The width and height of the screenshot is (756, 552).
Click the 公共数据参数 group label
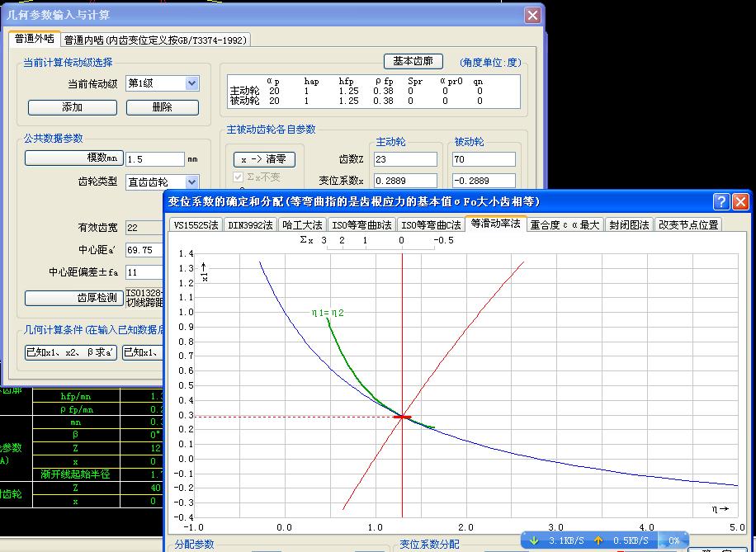tap(53, 139)
